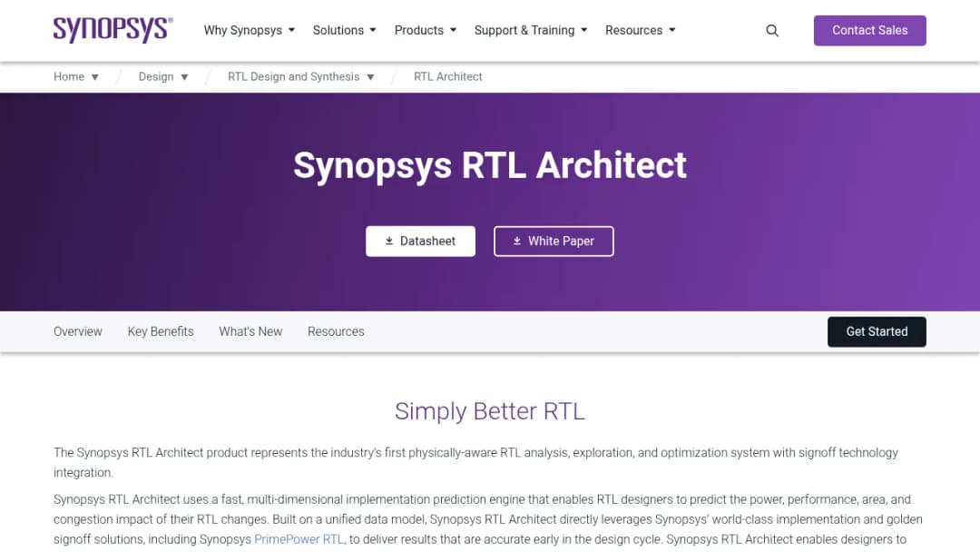Expand the Solutions menu

point(345,30)
